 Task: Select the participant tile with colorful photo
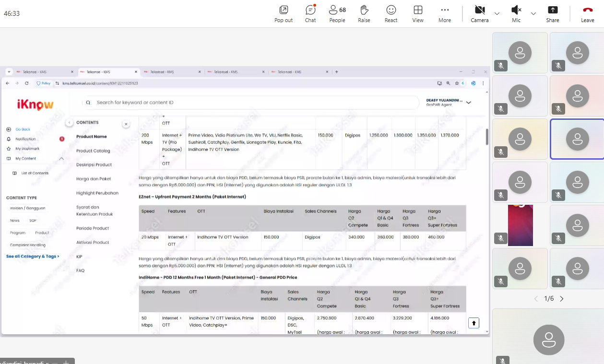pos(520,225)
